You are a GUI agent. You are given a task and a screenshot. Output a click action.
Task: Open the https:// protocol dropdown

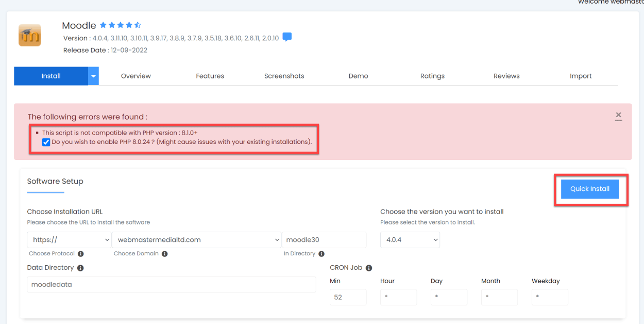(70, 240)
